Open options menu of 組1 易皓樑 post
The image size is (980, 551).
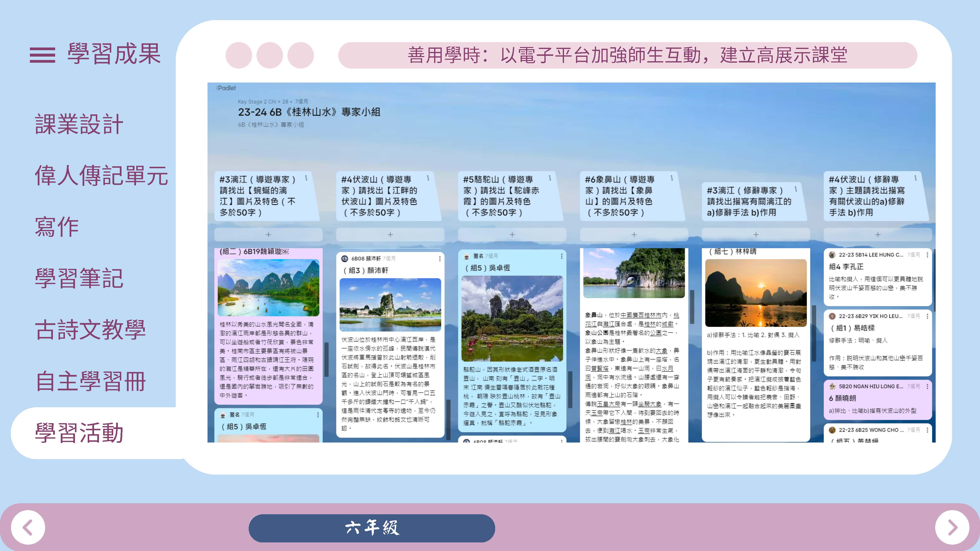pyautogui.click(x=927, y=316)
